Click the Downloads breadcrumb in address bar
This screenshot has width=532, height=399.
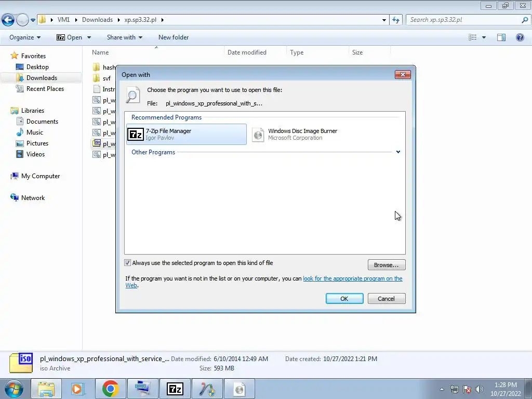[x=97, y=20]
